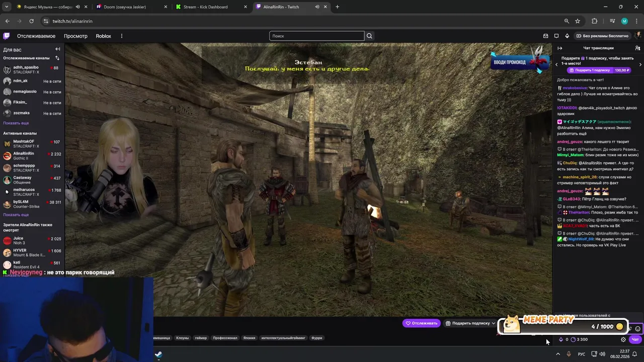Toggle the microphone icon in system tray
The width and height of the screenshot is (644, 362).
pos(569,354)
